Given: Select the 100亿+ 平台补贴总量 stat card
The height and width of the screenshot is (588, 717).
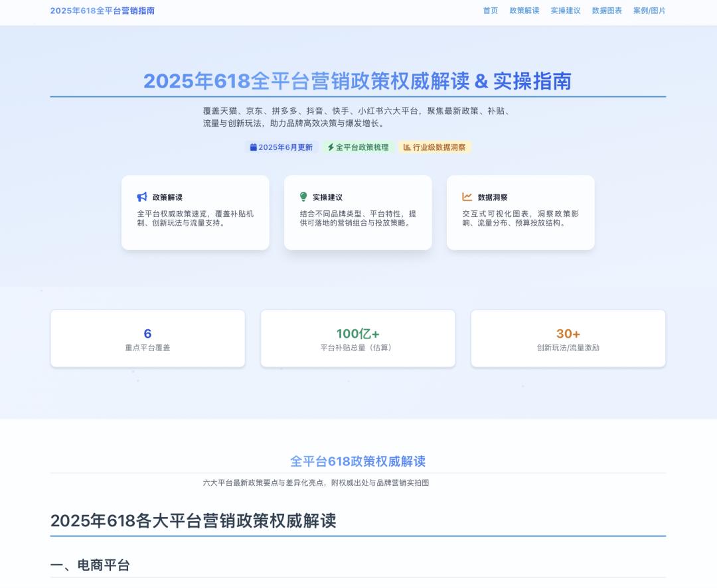Looking at the screenshot, I should pyautogui.click(x=358, y=338).
